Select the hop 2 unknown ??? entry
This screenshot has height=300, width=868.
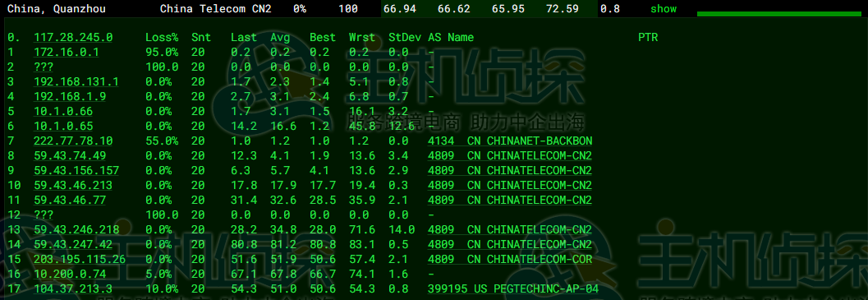[44, 67]
